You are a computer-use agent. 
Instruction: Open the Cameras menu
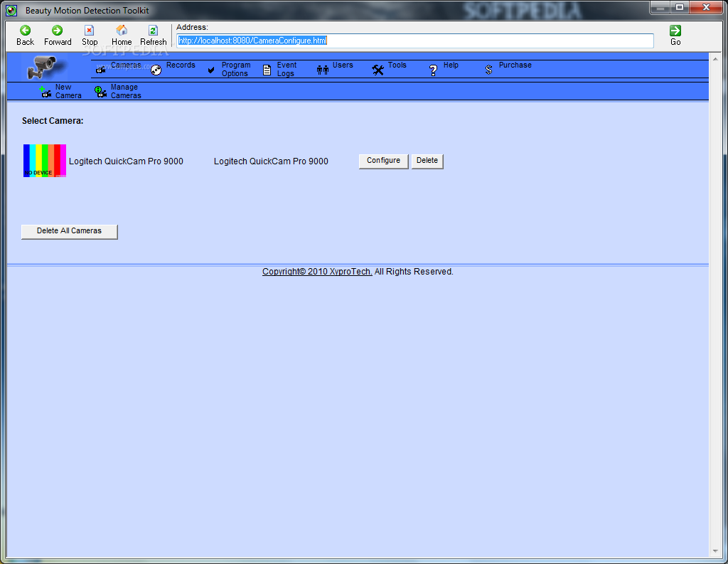126,65
